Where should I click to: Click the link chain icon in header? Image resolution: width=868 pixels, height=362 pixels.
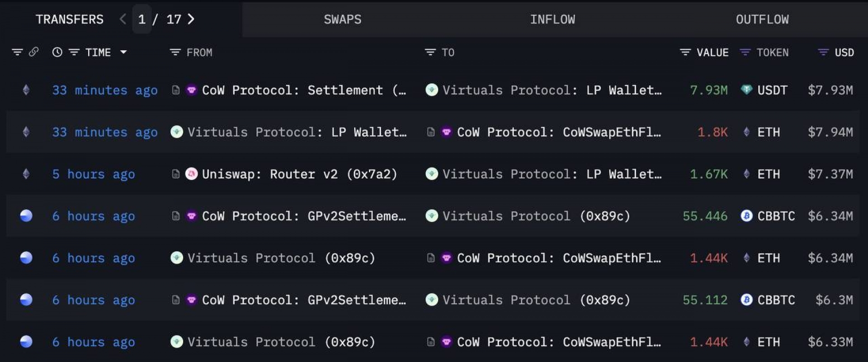(x=33, y=52)
